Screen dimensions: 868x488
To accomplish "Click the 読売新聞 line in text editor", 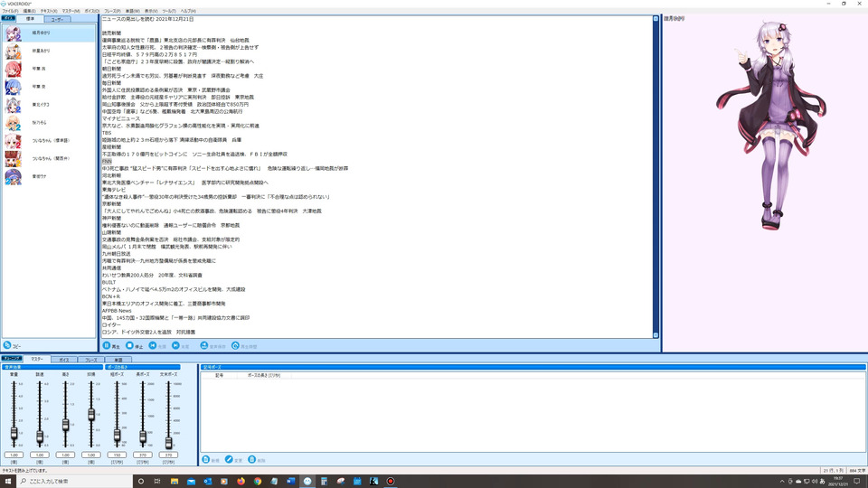I will [111, 33].
